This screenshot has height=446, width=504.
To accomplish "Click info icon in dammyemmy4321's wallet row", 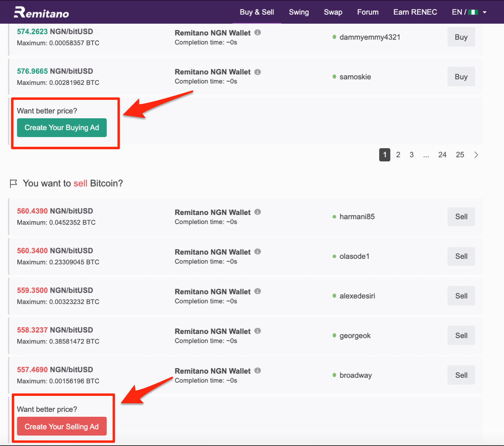I will point(258,32).
